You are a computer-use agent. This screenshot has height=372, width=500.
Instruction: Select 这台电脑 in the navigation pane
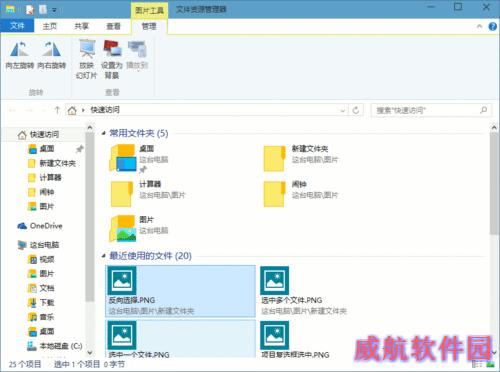point(39,245)
